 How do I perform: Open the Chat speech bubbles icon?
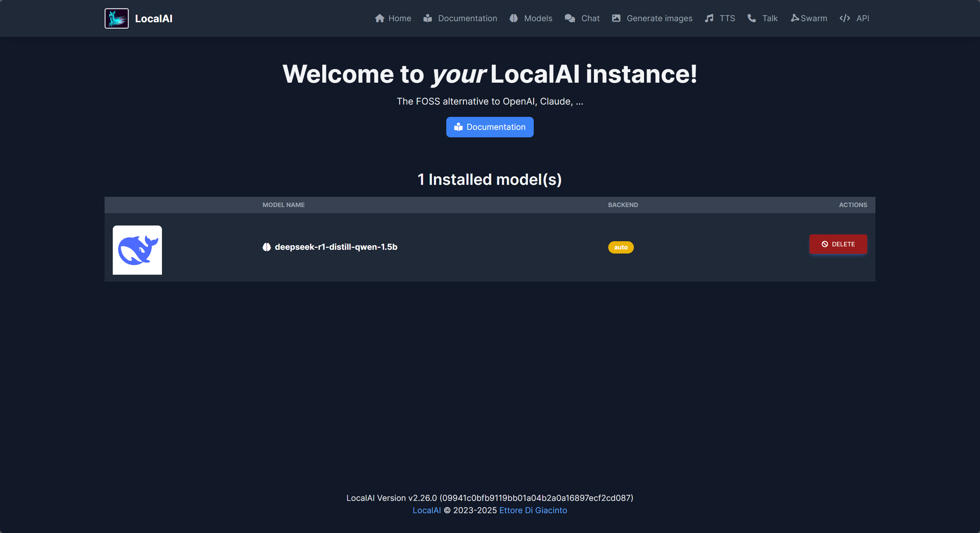(x=569, y=18)
